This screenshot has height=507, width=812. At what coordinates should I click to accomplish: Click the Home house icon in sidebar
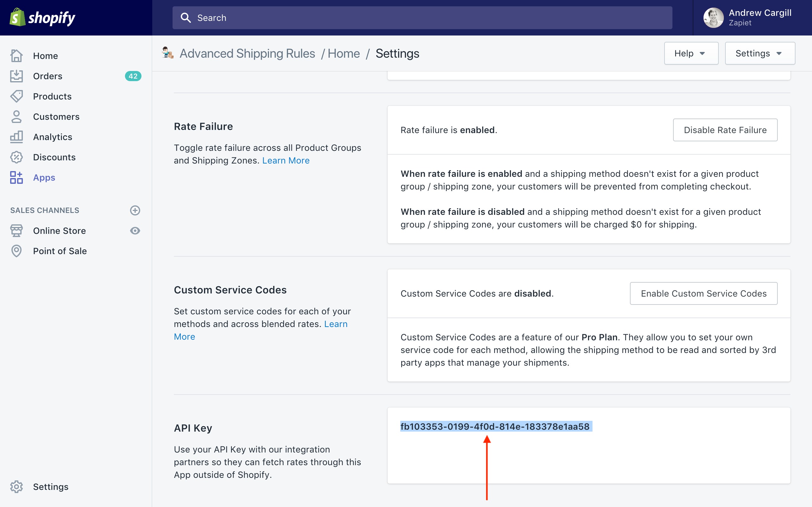(16, 56)
